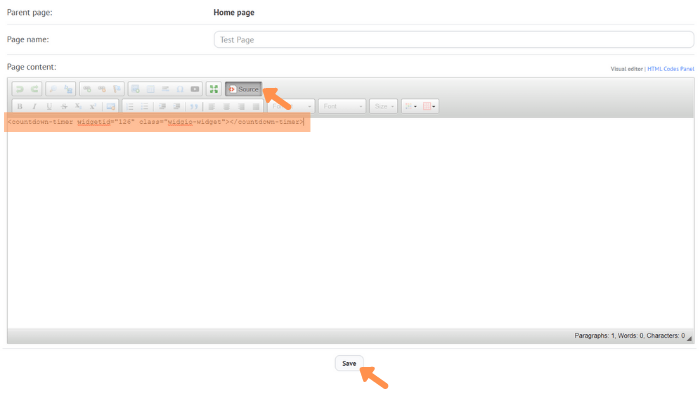
Task: Toggle bold formatting
Action: click(20, 106)
